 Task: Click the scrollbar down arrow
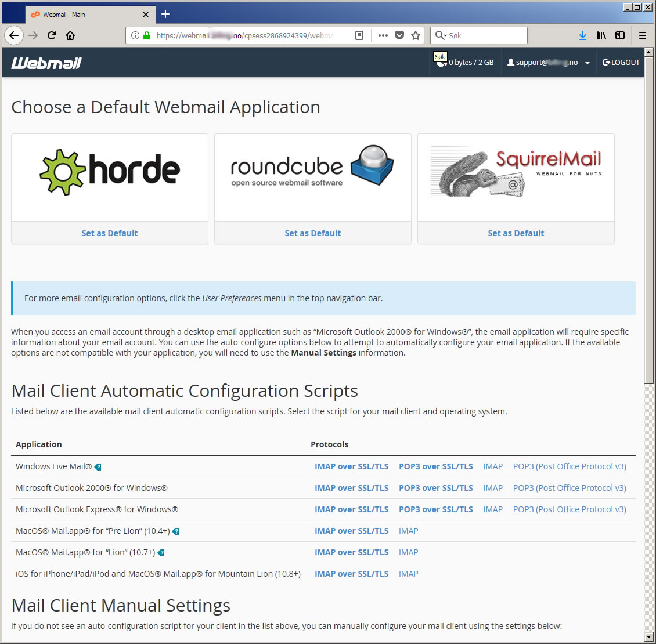648,637
